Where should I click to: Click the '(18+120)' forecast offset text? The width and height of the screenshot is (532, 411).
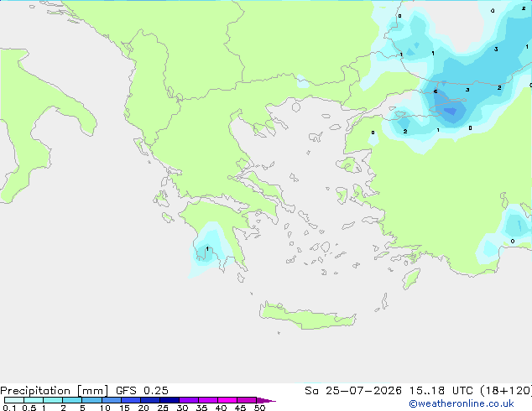(x=506, y=391)
